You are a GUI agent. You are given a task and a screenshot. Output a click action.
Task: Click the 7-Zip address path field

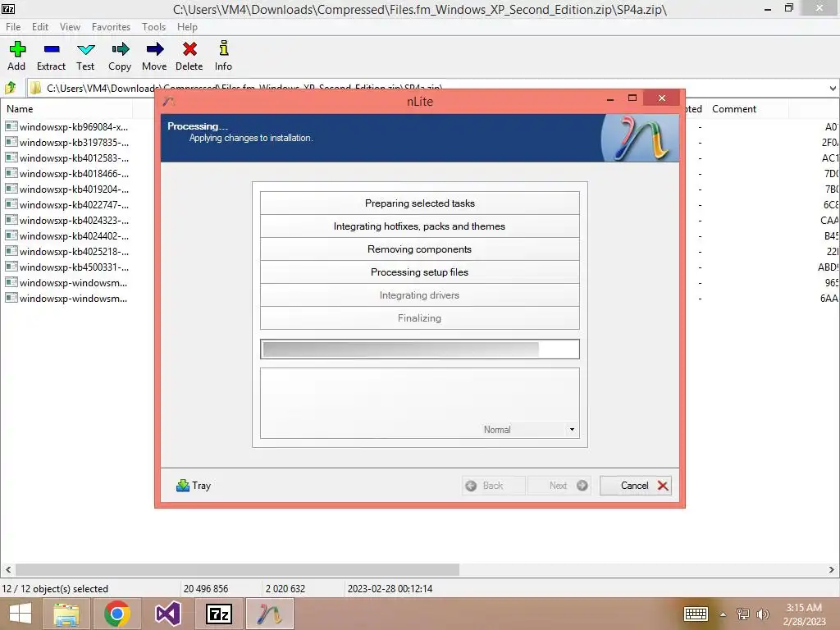[427, 89]
